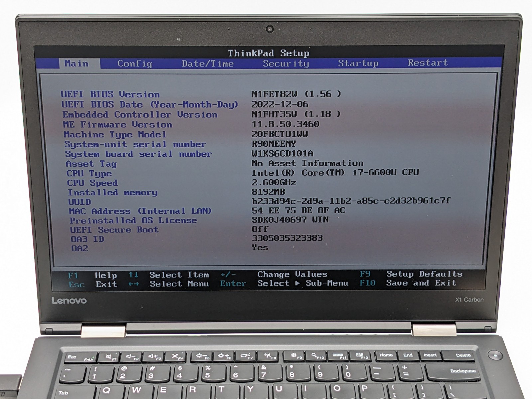532x399 pixels.
Task: Click F1 Help hint
Action: tap(92, 275)
